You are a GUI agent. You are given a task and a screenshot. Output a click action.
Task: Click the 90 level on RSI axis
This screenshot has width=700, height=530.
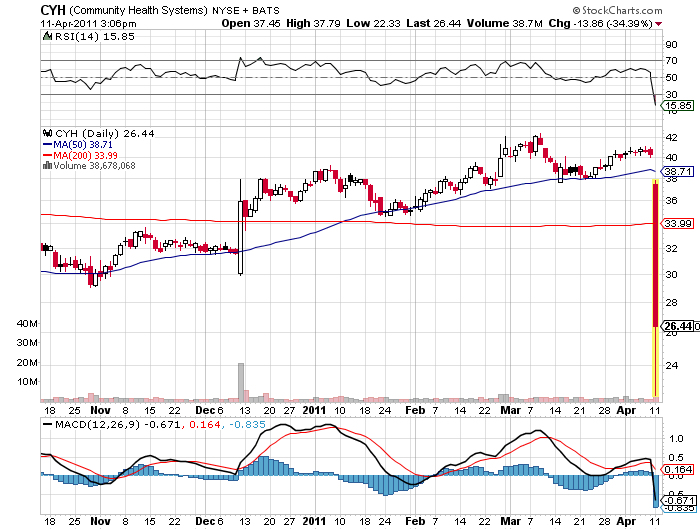[x=671, y=45]
